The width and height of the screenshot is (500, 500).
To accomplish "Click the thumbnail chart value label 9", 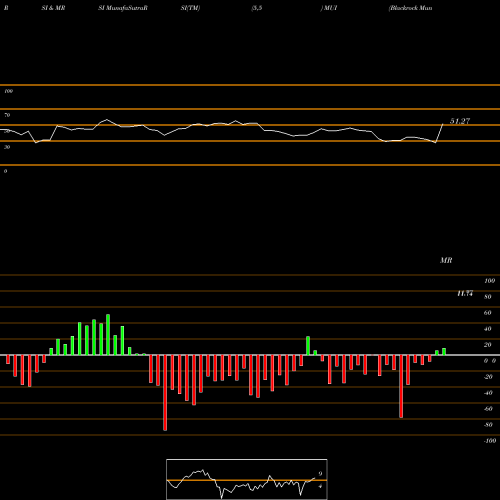I will [320, 474].
